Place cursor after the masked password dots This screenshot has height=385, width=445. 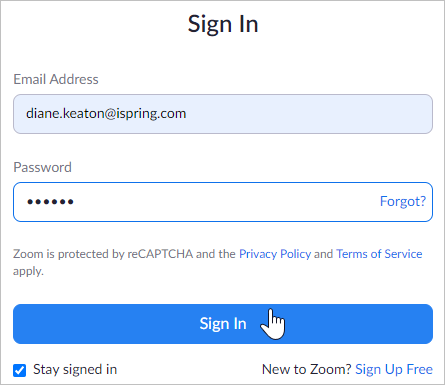point(75,202)
